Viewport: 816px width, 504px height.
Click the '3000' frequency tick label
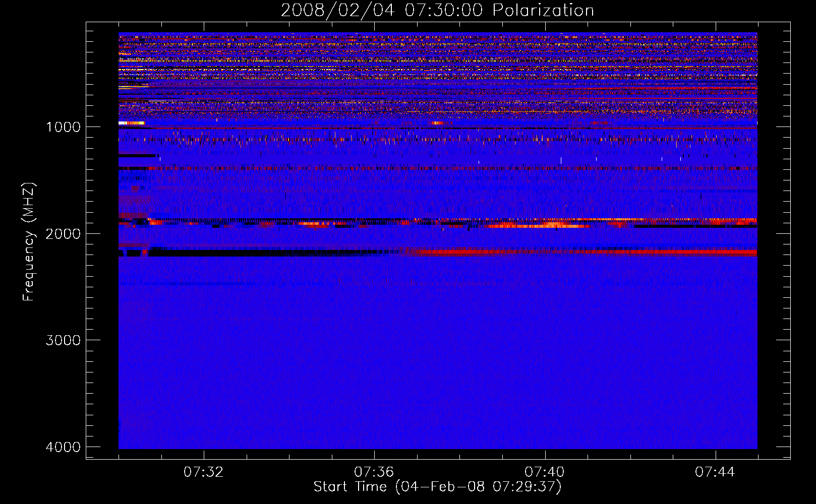coord(63,340)
